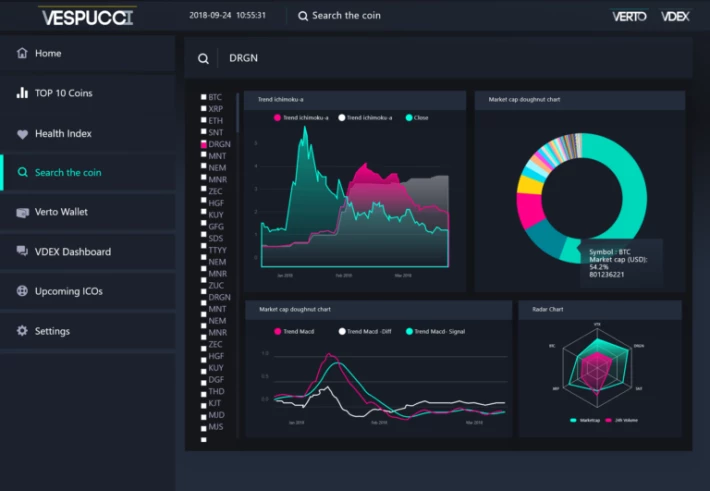Click the Home house icon
The width and height of the screenshot is (710, 491).
(22, 53)
